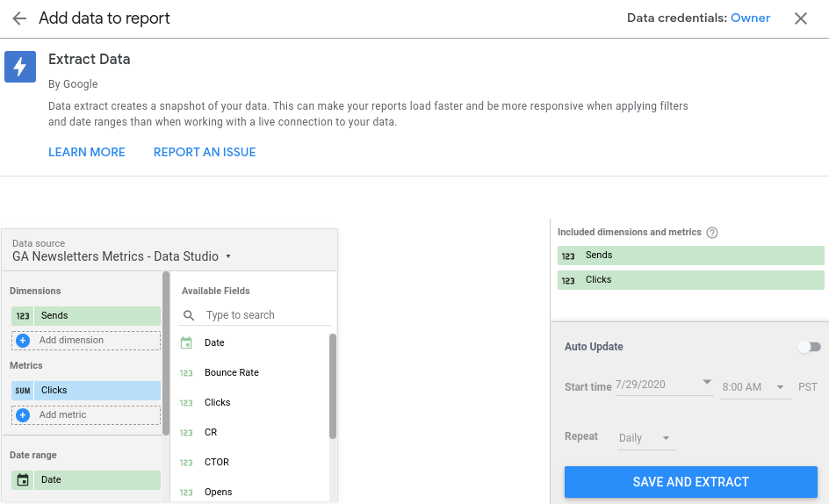The image size is (829, 504).
Task: Open the Data source dropdown
Action: click(121, 256)
